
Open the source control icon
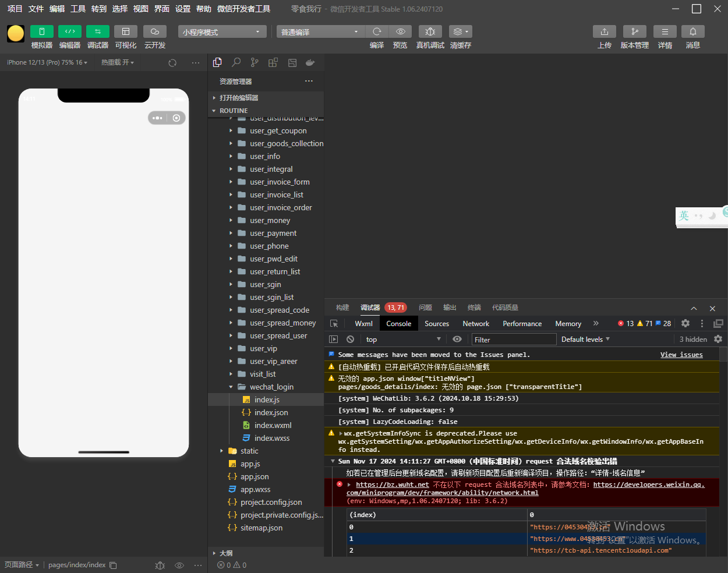255,62
